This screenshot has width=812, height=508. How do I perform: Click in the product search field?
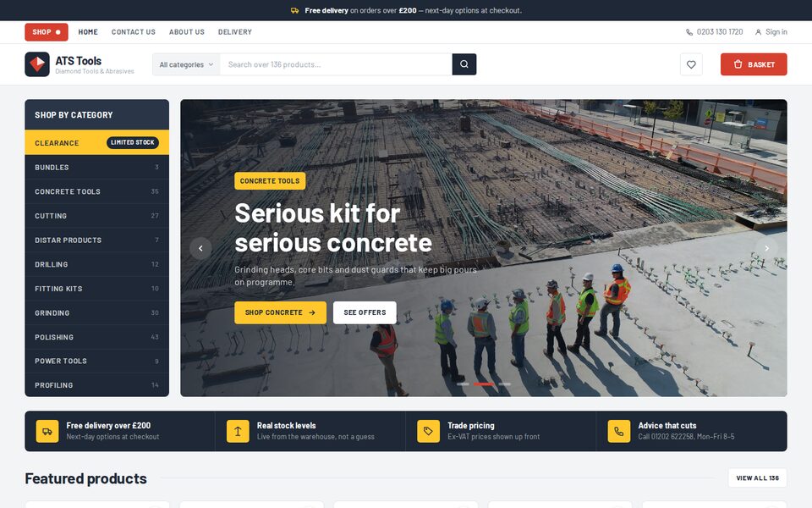click(336, 64)
